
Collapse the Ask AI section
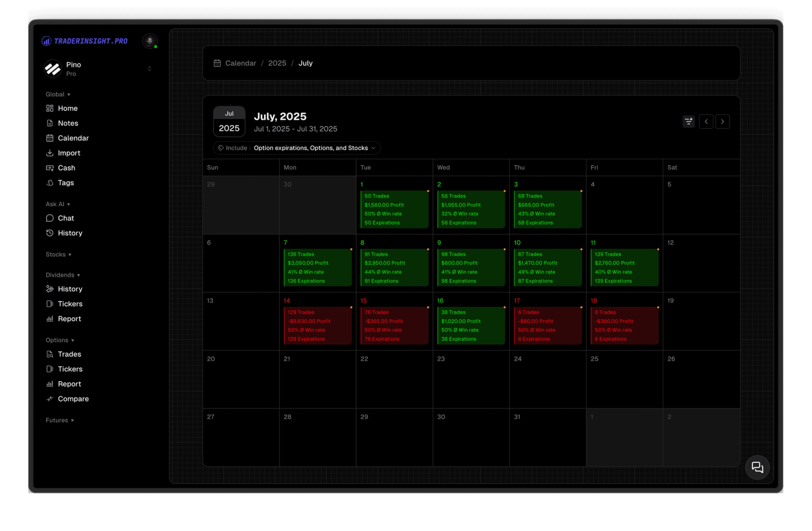[x=58, y=204]
